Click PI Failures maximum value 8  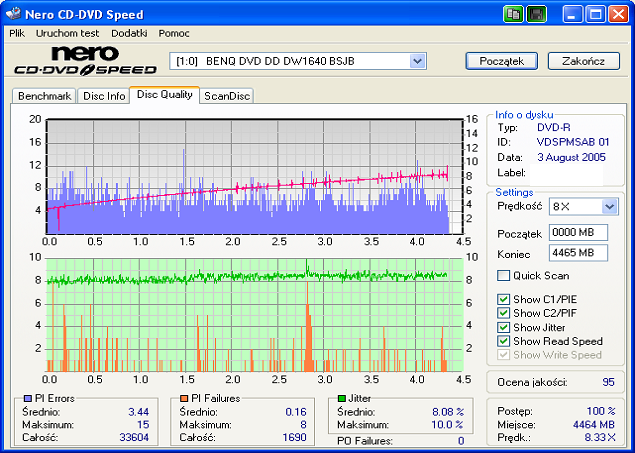coord(303,425)
